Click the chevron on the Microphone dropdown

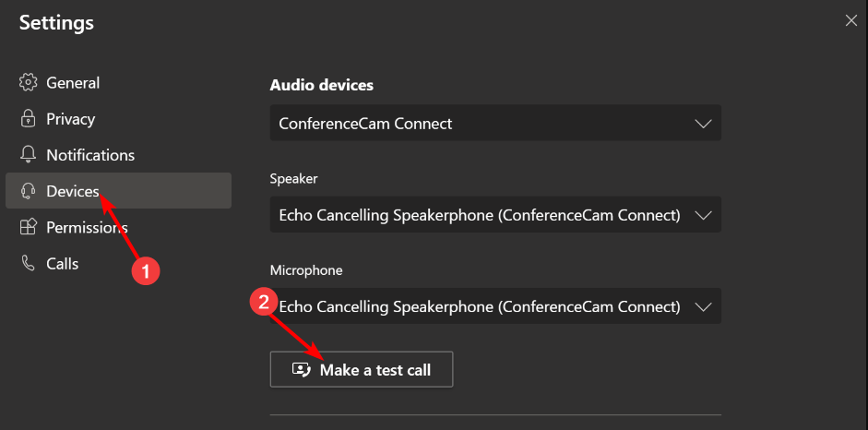(x=703, y=306)
